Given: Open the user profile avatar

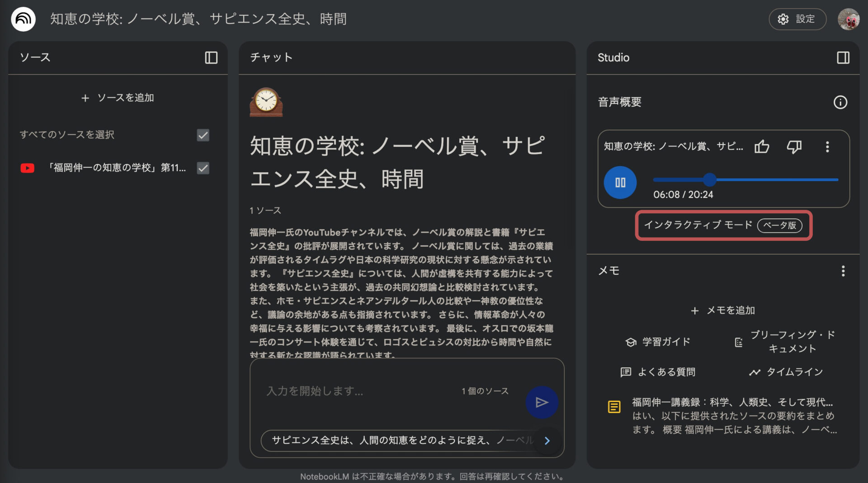Looking at the screenshot, I should [x=849, y=19].
